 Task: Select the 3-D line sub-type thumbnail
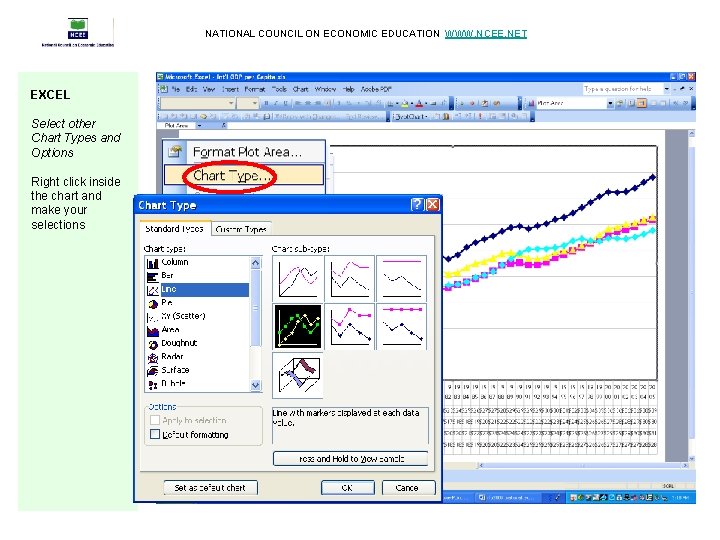[x=298, y=375]
